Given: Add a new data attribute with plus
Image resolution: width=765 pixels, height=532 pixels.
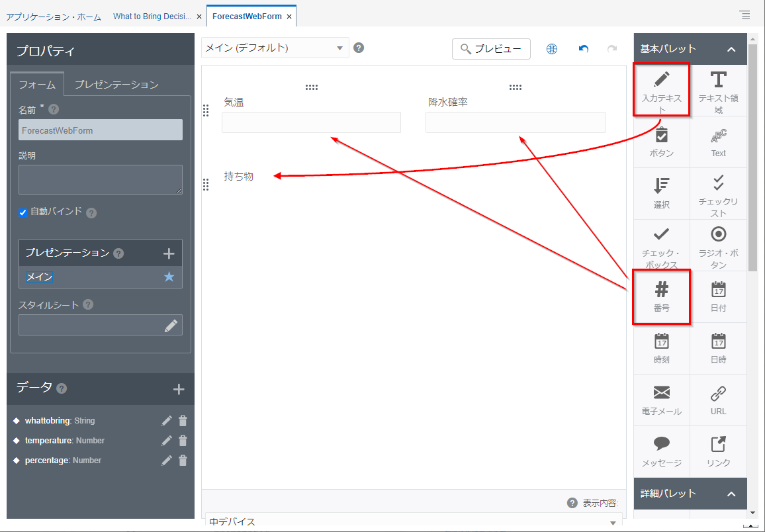Looking at the screenshot, I should coord(178,389).
